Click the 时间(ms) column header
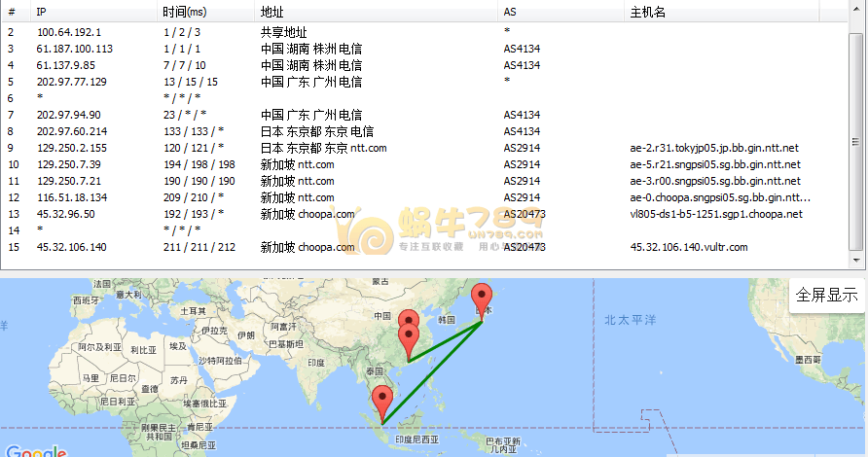This screenshot has height=457, width=868. [185, 12]
